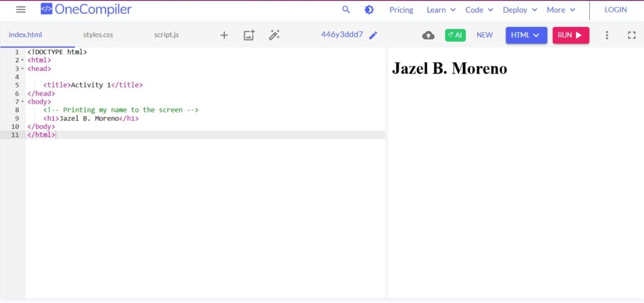The image size is (644, 303).
Task: Collapse the body tag fold arrow
Action: [x=23, y=101]
